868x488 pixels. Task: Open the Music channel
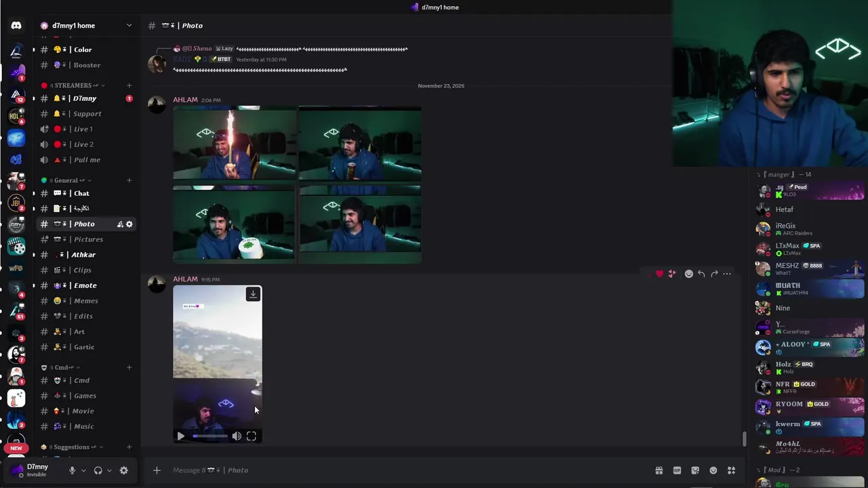tap(86, 426)
